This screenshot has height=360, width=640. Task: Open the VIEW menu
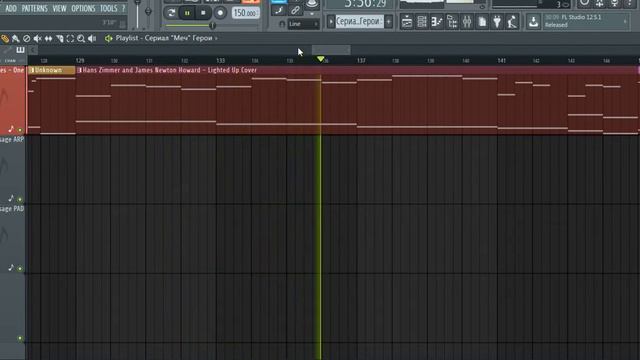[x=60, y=9]
